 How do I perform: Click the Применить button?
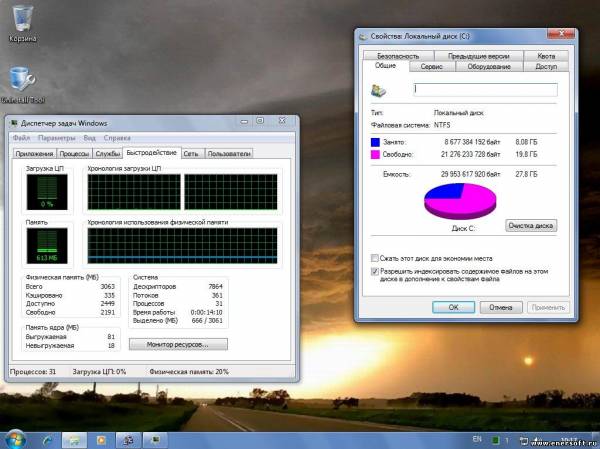click(548, 307)
